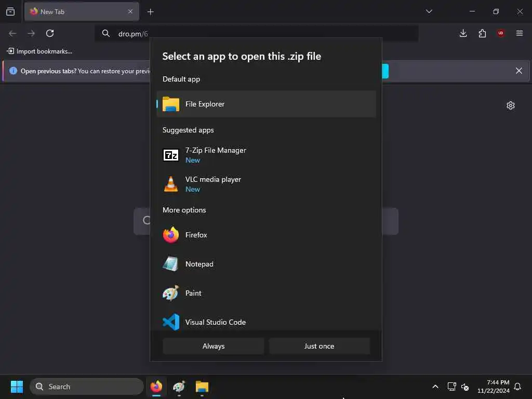The image size is (532, 399).
Task: Click the uBlock Origin toolbar icon
Action: click(x=501, y=33)
